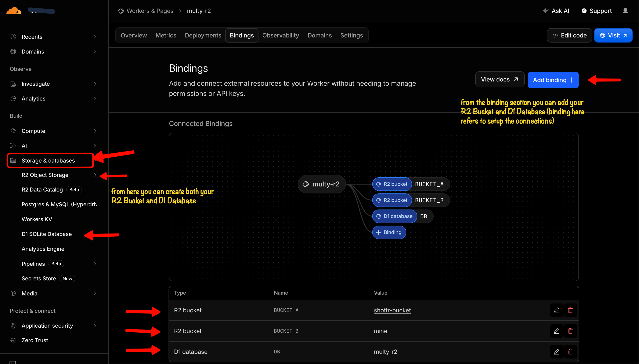639x364 pixels.
Task: Select the D1 database DB diagram node
Action: [x=403, y=216]
